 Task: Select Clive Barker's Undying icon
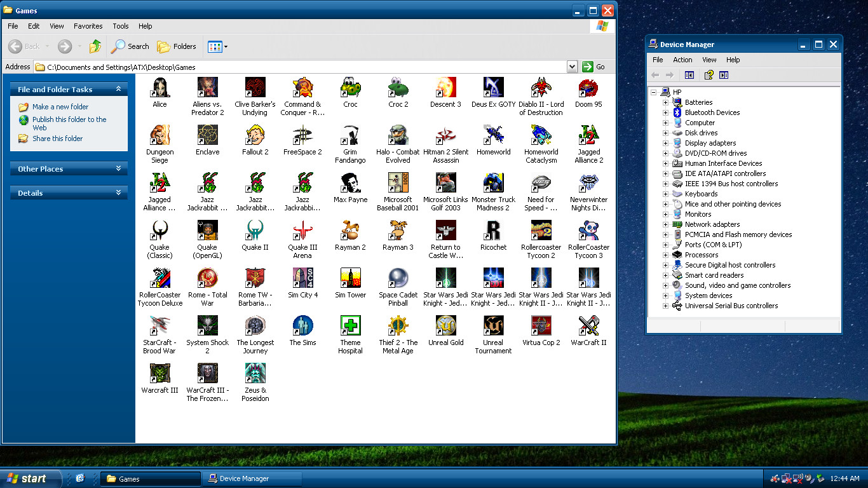point(255,88)
